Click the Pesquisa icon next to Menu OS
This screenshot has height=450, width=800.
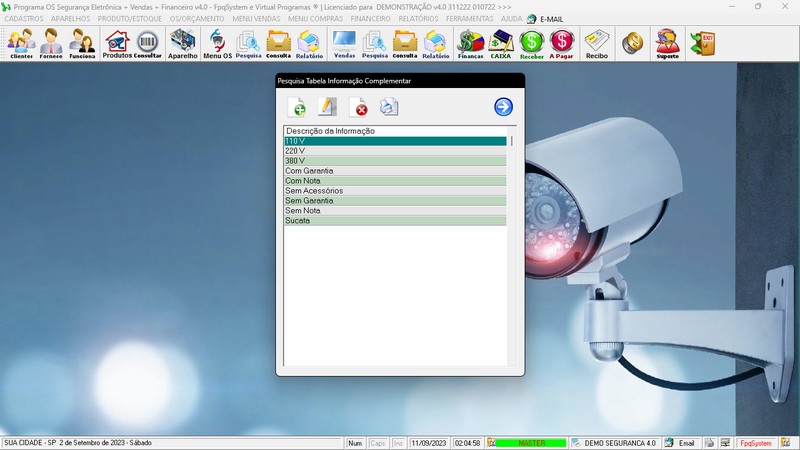(x=248, y=44)
